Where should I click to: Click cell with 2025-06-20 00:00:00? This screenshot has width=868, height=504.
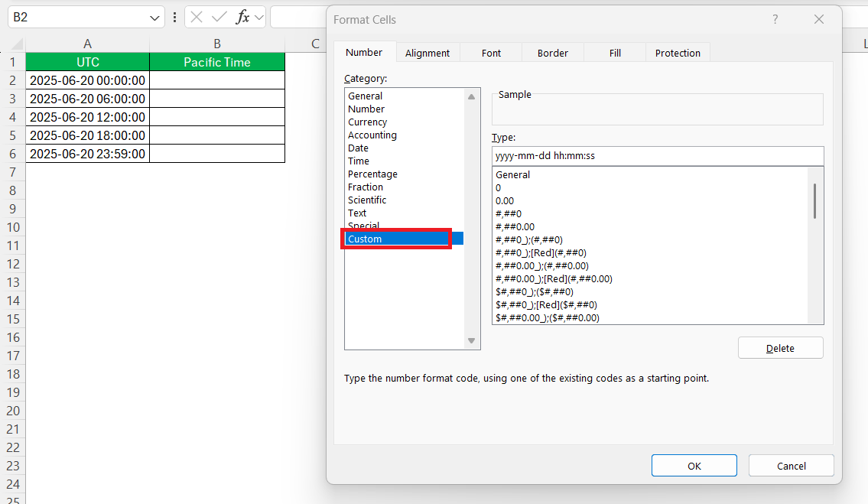pyautogui.click(x=87, y=80)
